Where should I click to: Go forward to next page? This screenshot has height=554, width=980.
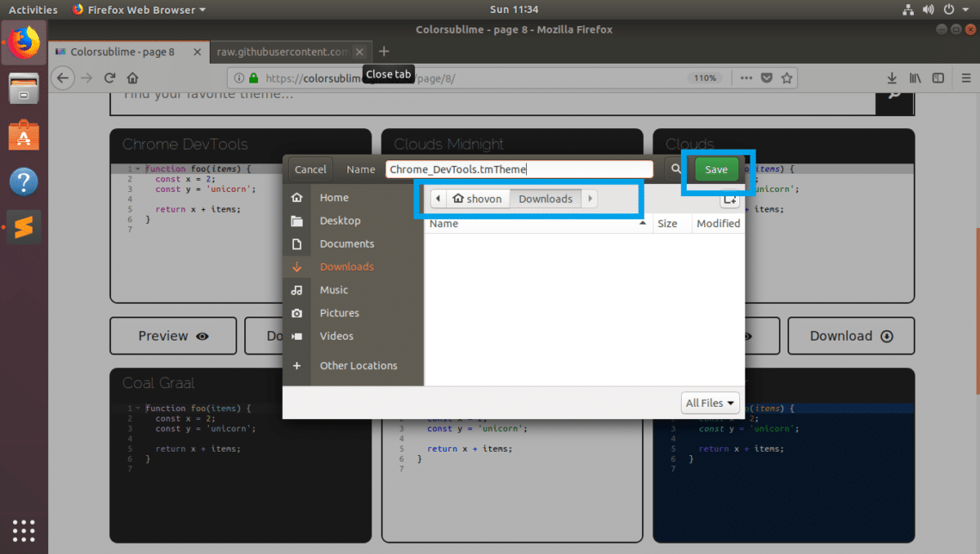coord(86,78)
